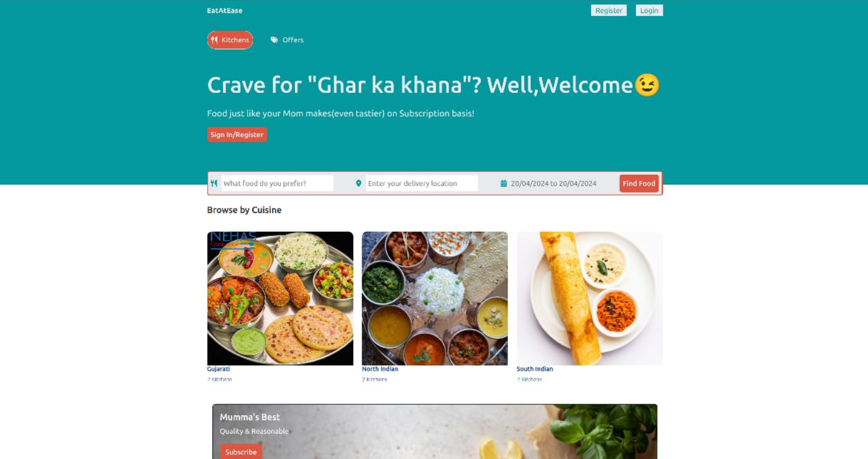
Task: Click the Find Food button
Action: pos(639,183)
